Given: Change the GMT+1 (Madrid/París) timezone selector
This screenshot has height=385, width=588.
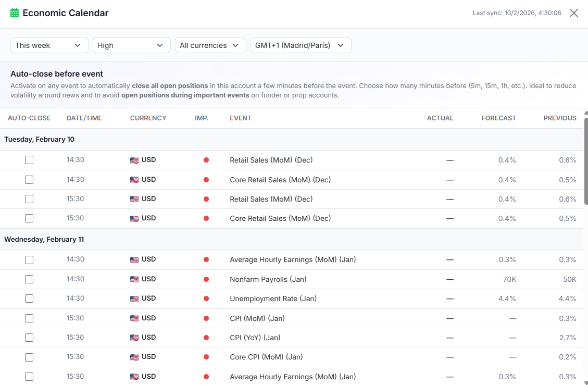Looking at the screenshot, I should click(301, 45).
